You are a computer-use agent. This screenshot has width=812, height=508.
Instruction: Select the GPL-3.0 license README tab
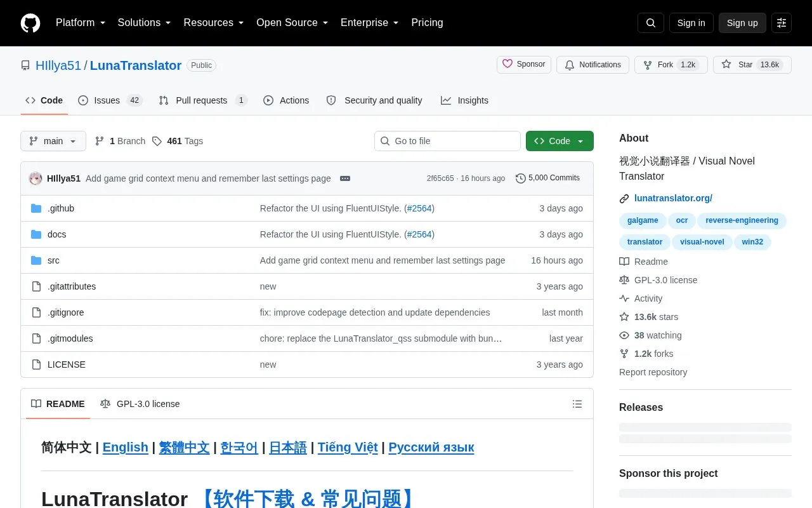click(x=140, y=404)
